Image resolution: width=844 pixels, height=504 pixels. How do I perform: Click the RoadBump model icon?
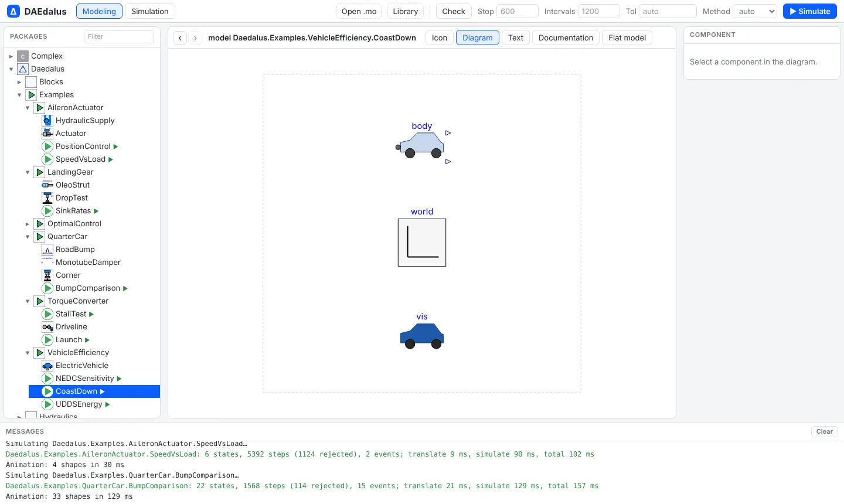(x=47, y=250)
